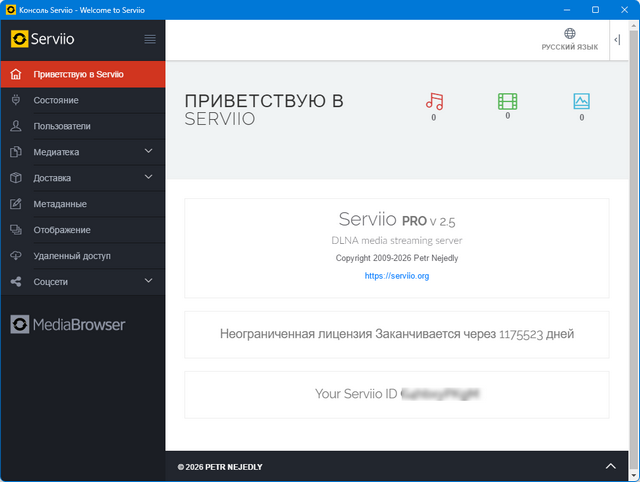Open the MediaBrowser link text
Image resolution: width=640 pixels, height=482 pixels.
[x=79, y=324]
